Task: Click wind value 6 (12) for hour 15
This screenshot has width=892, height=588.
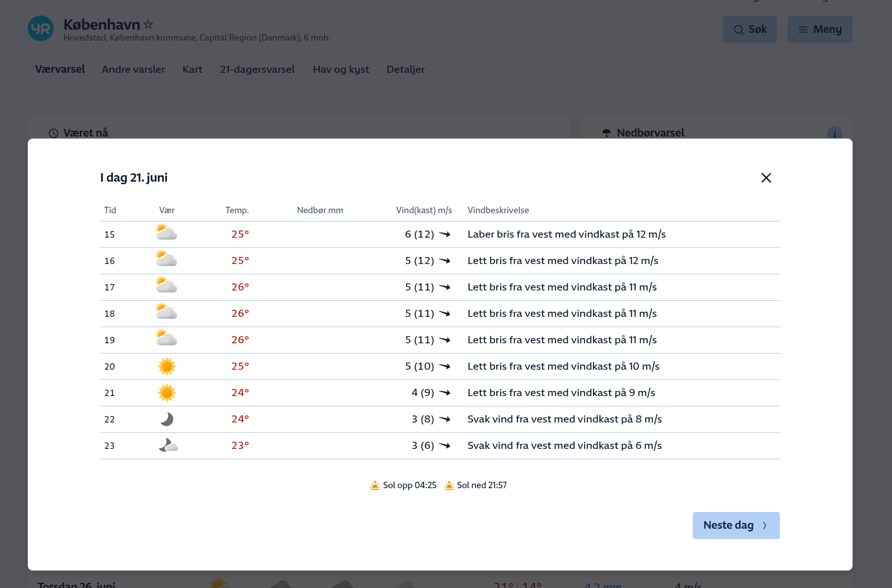Action: 420,234
